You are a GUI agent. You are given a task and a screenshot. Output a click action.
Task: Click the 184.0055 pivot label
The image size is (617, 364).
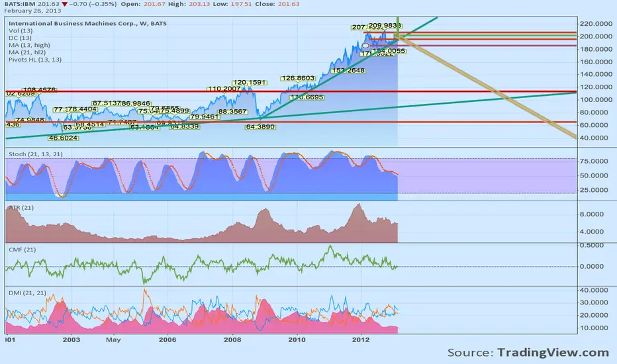(x=389, y=51)
